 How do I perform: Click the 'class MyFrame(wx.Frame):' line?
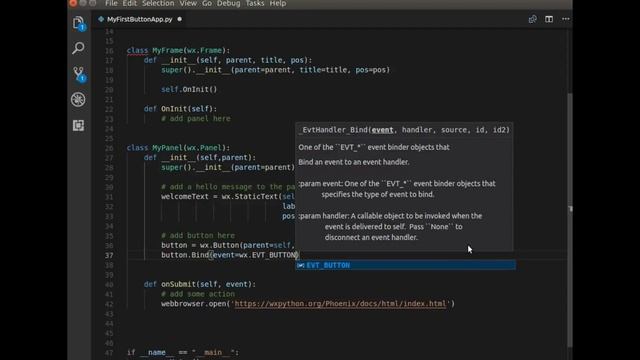pos(178,51)
